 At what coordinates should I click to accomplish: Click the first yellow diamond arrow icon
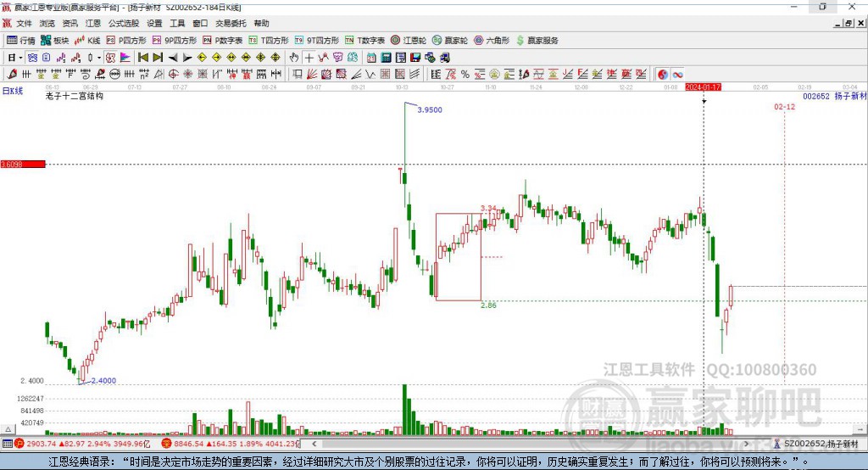coord(202,58)
